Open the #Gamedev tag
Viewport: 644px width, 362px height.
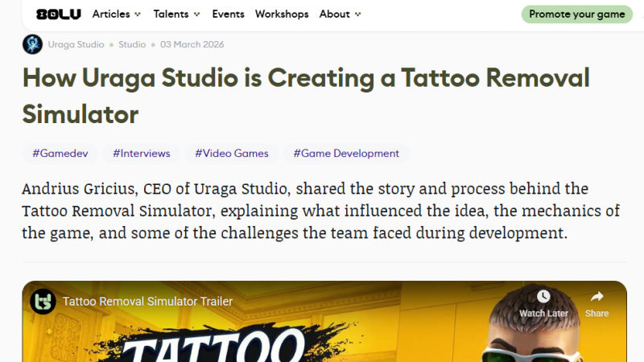click(x=60, y=154)
